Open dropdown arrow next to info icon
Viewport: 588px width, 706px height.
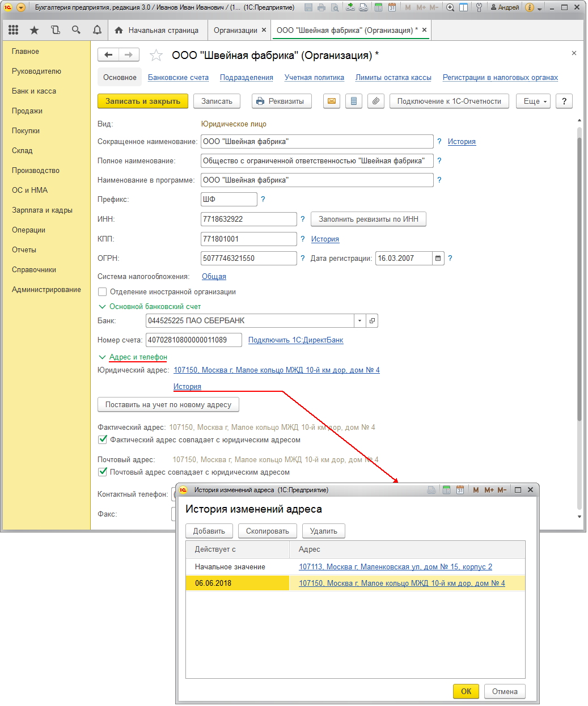(540, 8)
